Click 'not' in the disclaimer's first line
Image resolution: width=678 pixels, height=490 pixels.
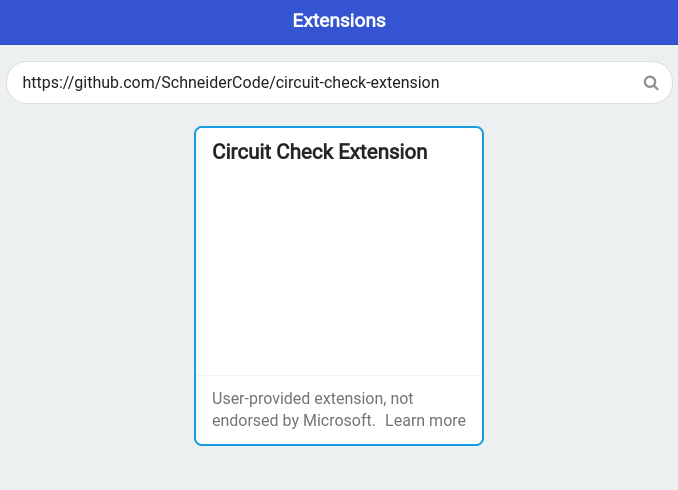click(402, 398)
